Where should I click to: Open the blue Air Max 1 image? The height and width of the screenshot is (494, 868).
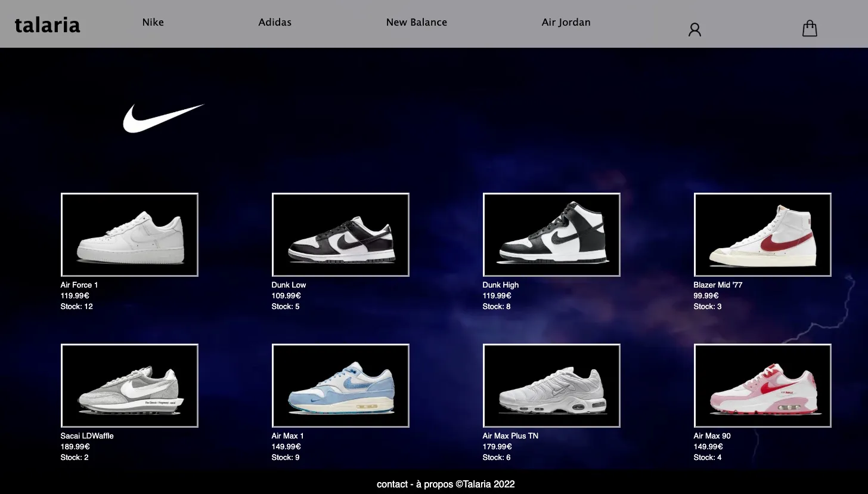pos(340,385)
